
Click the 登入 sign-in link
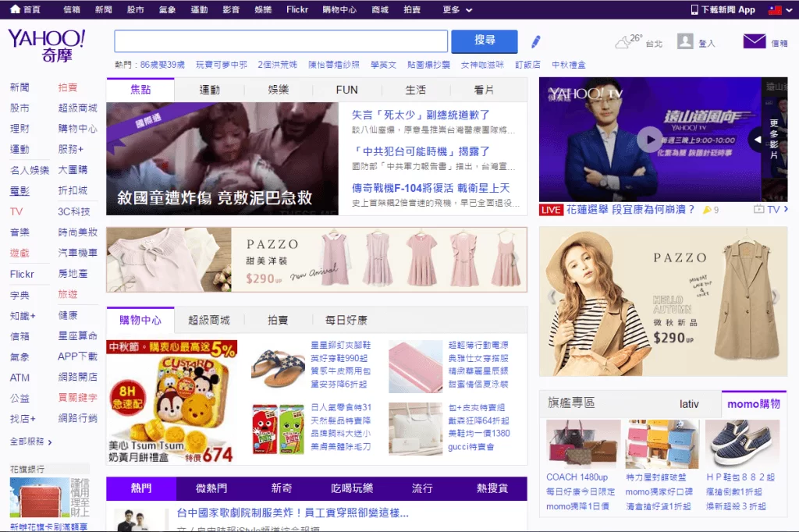(706, 44)
